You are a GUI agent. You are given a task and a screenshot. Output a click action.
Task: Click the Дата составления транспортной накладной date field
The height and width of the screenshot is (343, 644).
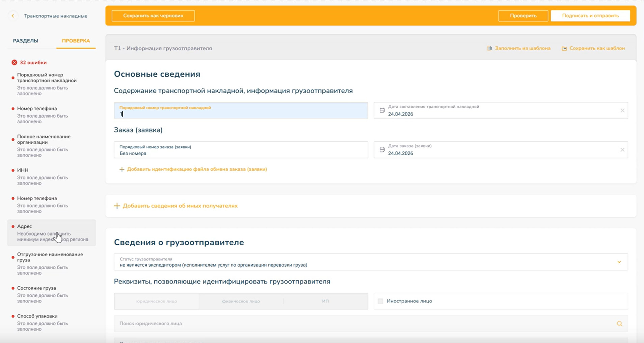[501, 111]
